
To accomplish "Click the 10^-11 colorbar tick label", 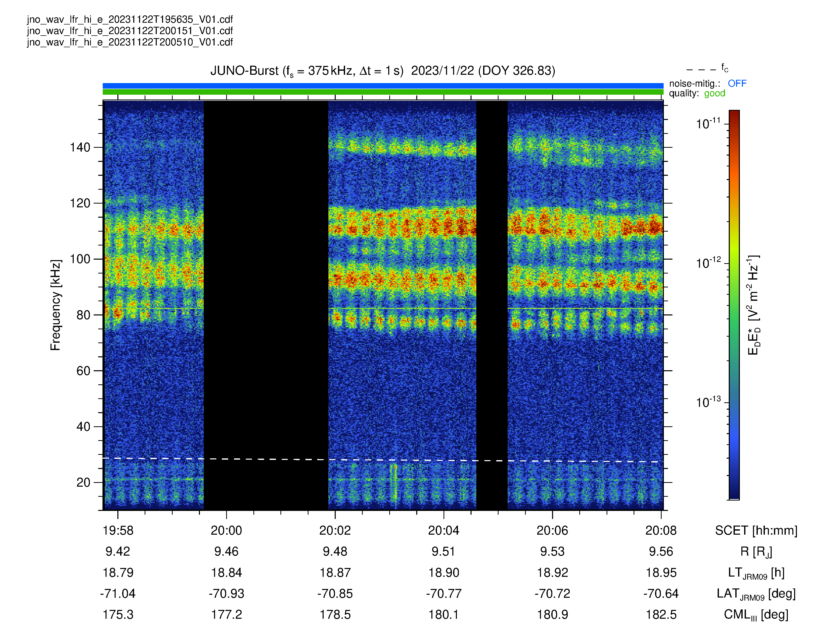I will point(708,123).
